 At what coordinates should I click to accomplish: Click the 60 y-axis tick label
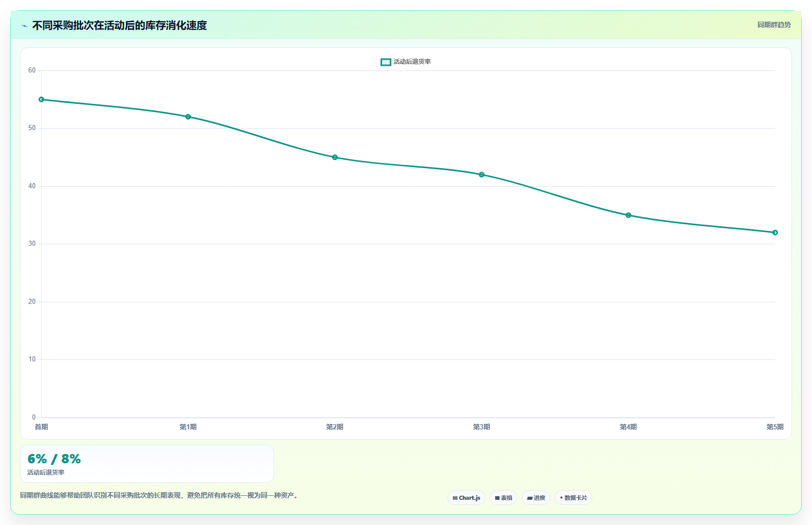[32, 70]
